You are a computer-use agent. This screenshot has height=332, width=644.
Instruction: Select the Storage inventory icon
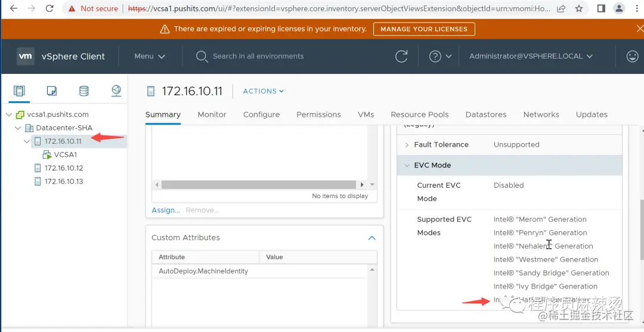click(84, 91)
